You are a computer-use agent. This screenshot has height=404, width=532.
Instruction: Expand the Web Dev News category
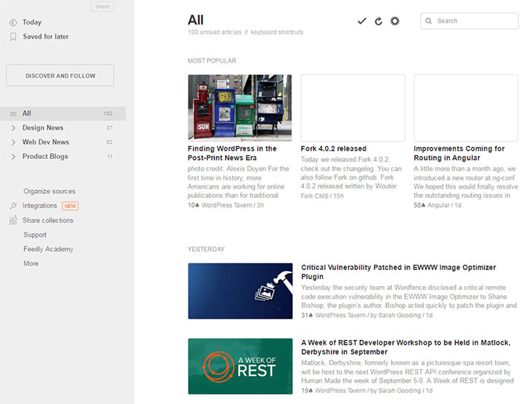pos(13,142)
